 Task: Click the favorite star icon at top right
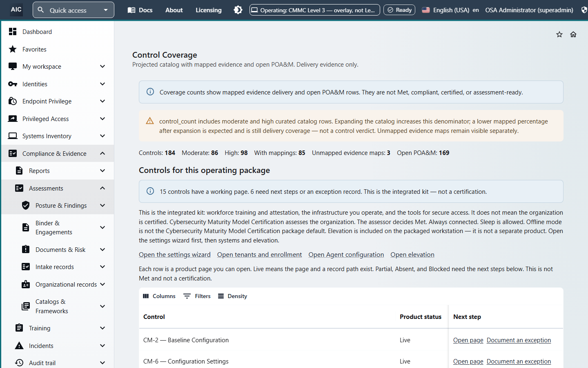(x=559, y=34)
